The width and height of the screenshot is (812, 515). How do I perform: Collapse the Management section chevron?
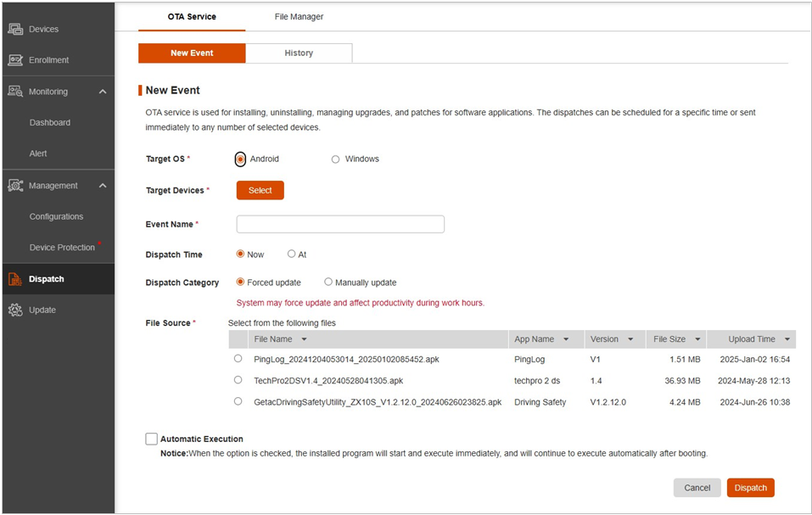103,186
